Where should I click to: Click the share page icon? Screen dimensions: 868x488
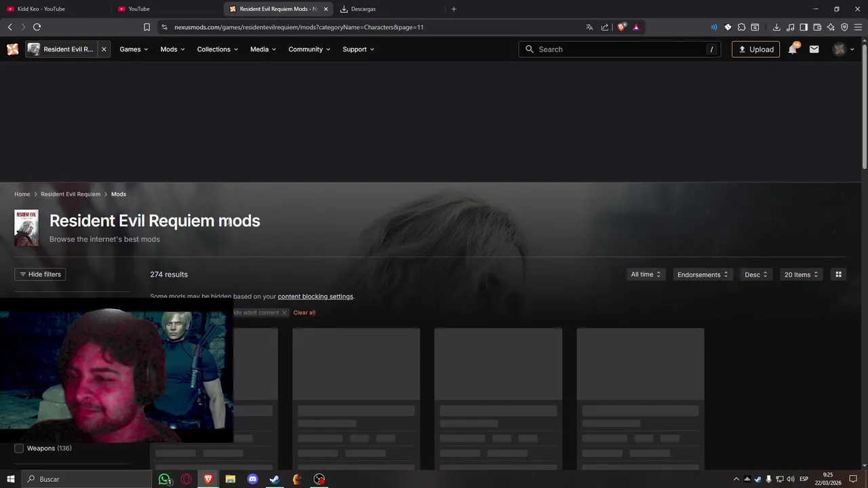[x=605, y=27]
